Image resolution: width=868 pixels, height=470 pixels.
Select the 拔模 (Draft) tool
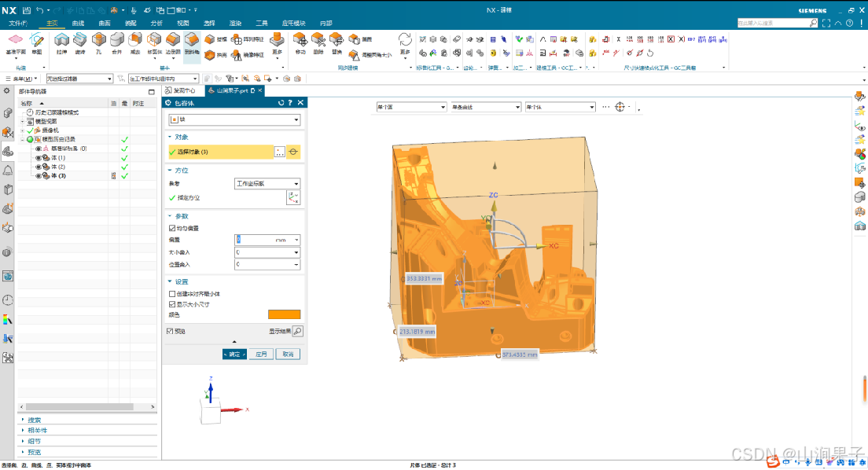point(215,39)
